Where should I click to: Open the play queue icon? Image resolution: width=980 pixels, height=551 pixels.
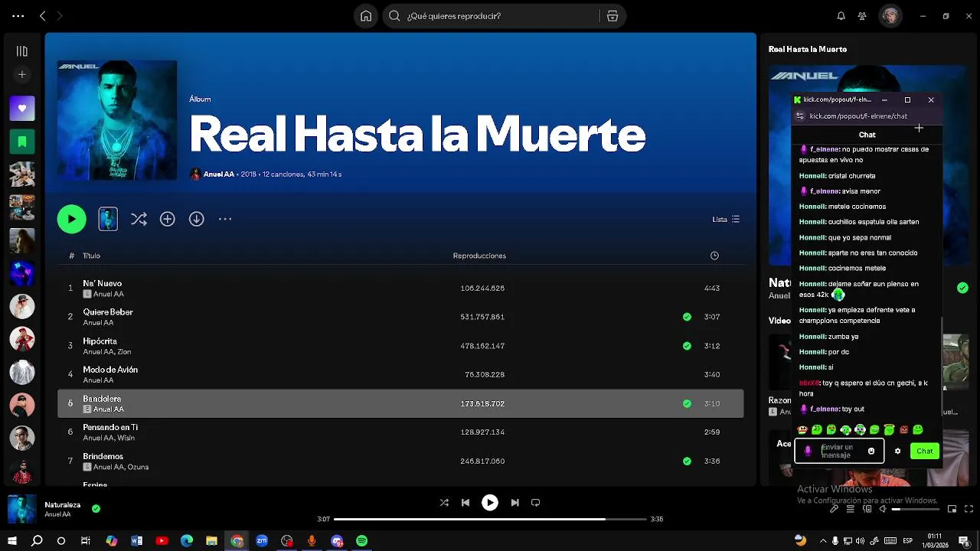850,509
